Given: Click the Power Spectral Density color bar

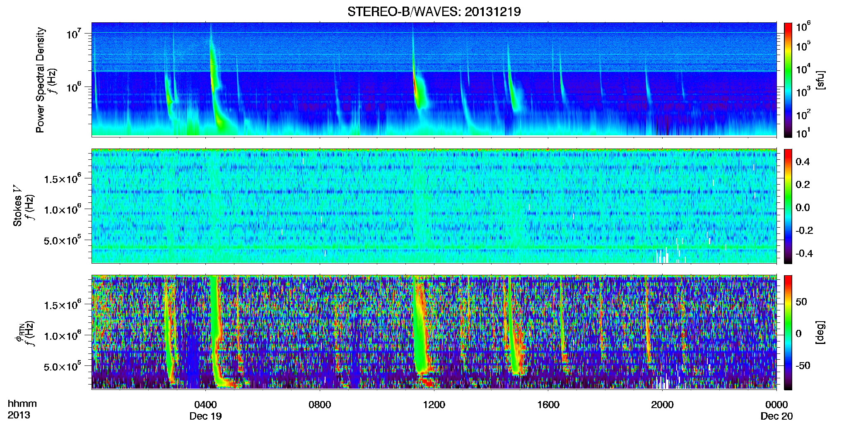Looking at the screenshot, I should (788, 80).
